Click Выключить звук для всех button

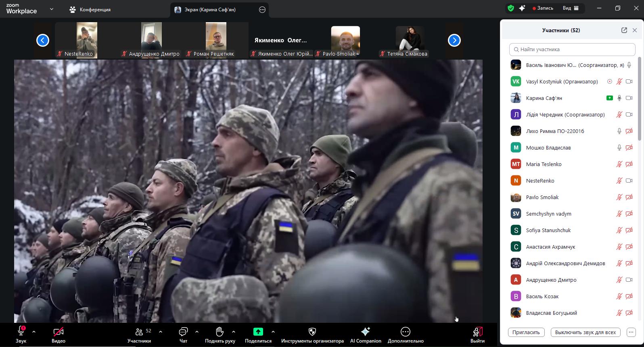click(x=585, y=332)
